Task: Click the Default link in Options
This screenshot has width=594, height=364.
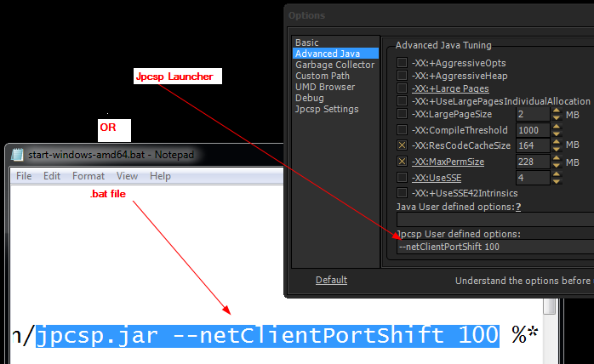Action: 332,280
